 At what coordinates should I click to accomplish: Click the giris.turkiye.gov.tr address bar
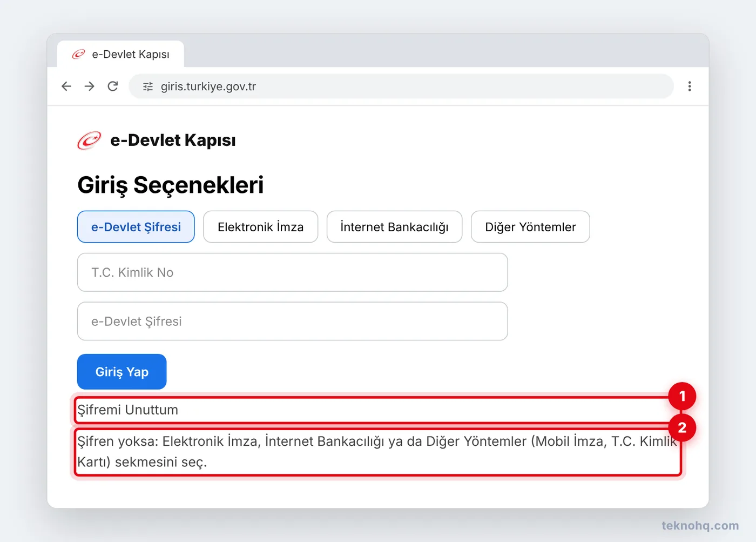(401, 86)
